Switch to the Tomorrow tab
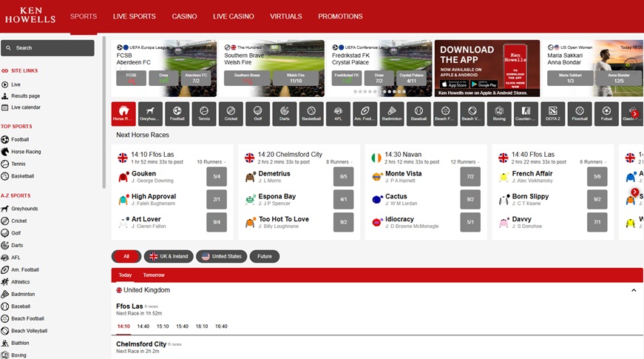This screenshot has height=359, width=644. tap(154, 275)
